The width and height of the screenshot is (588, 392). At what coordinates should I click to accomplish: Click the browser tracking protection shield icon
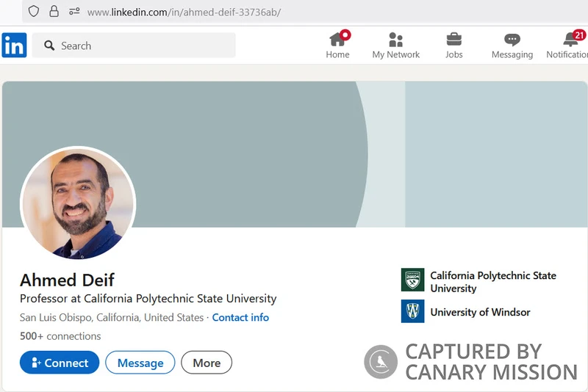(34, 12)
